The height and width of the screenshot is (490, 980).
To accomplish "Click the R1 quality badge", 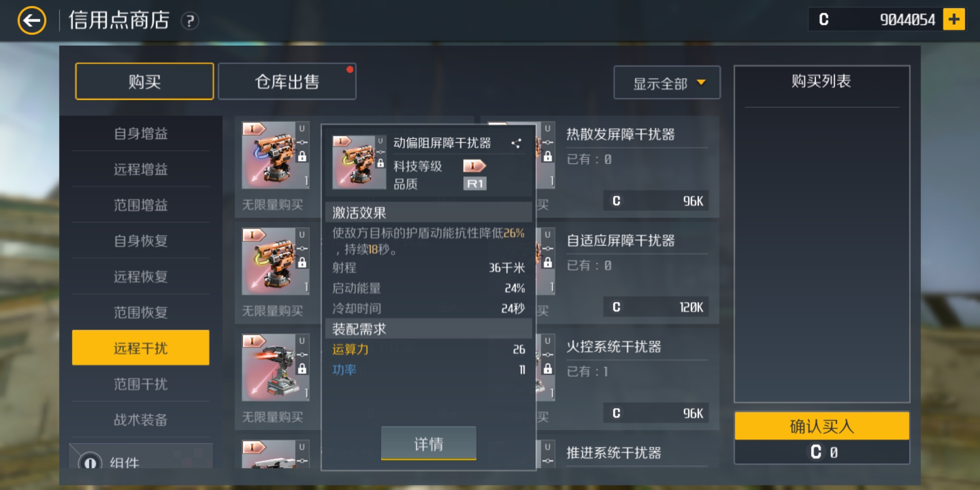I will pos(475,184).
